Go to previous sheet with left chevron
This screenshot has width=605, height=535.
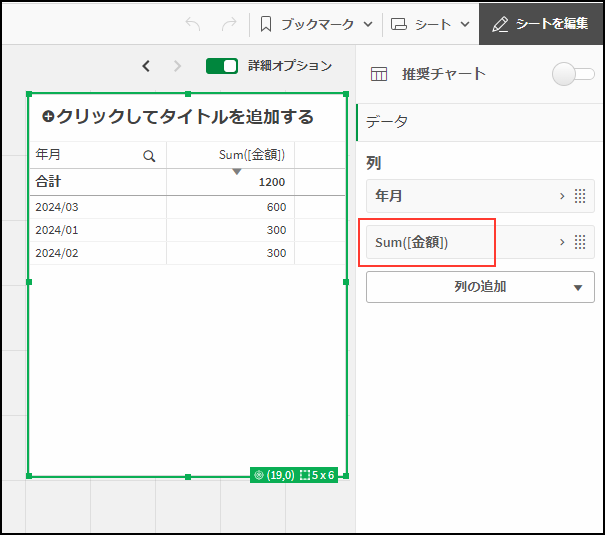point(146,66)
